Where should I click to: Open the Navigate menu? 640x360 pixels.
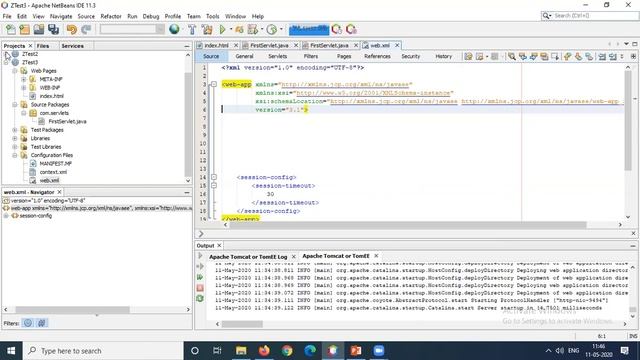(61, 16)
